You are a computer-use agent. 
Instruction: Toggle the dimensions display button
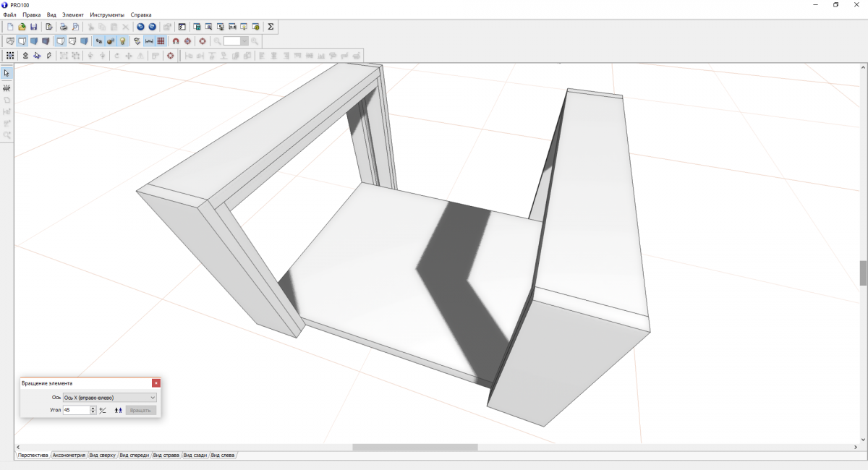pyautogui.click(x=149, y=41)
